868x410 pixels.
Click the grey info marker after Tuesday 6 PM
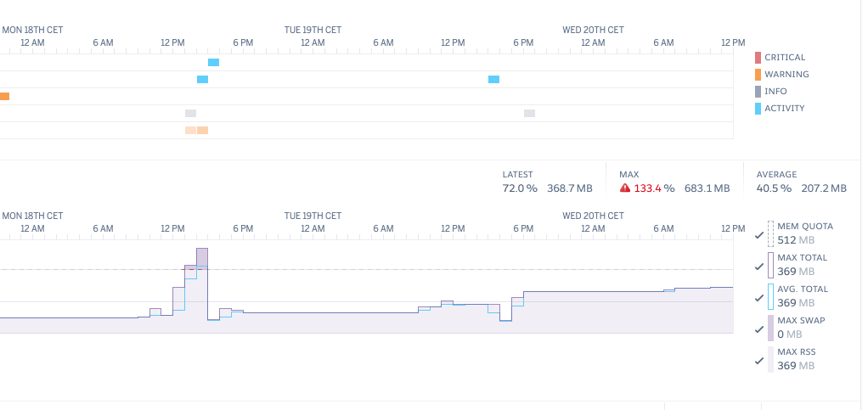tap(529, 114)
